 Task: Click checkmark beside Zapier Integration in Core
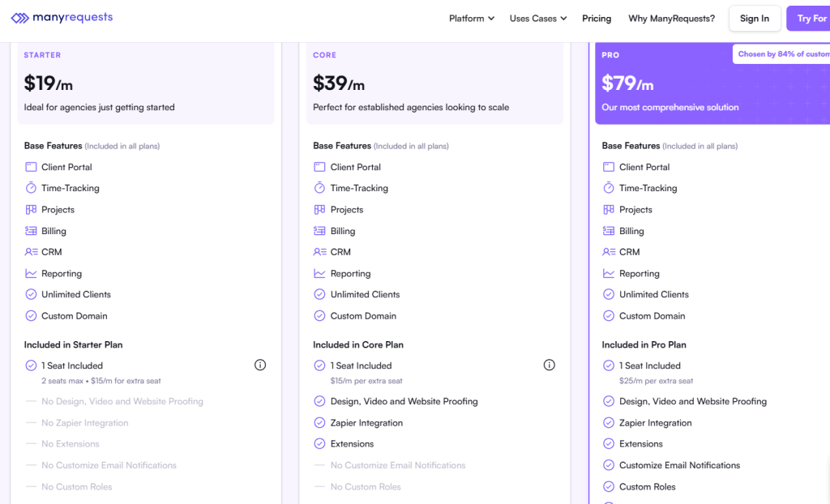pos(319,422)
